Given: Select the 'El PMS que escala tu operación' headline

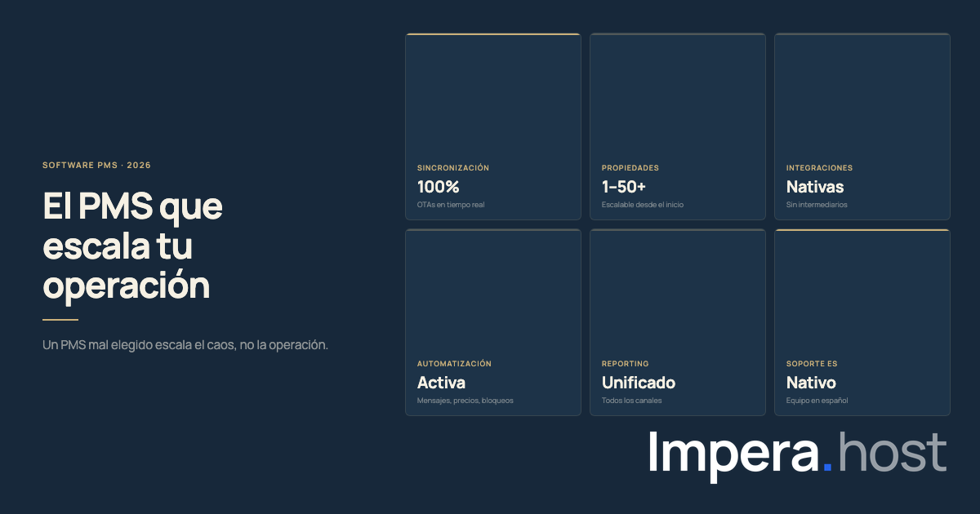Looking at the screenshot, I should (x=132, y=246).
